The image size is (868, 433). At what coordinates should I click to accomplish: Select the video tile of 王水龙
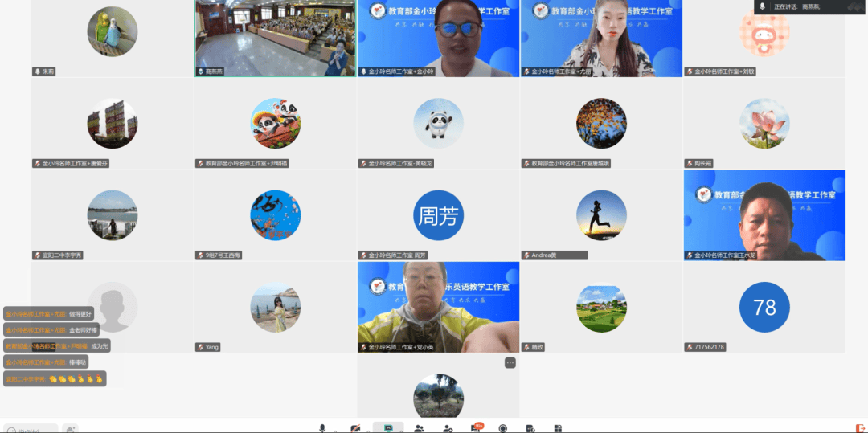tap(764, 215)
